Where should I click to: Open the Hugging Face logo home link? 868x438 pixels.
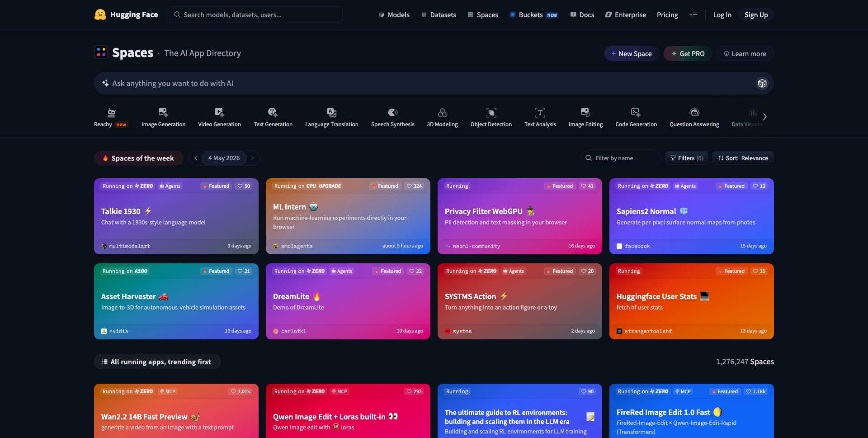tap(126, 14)
